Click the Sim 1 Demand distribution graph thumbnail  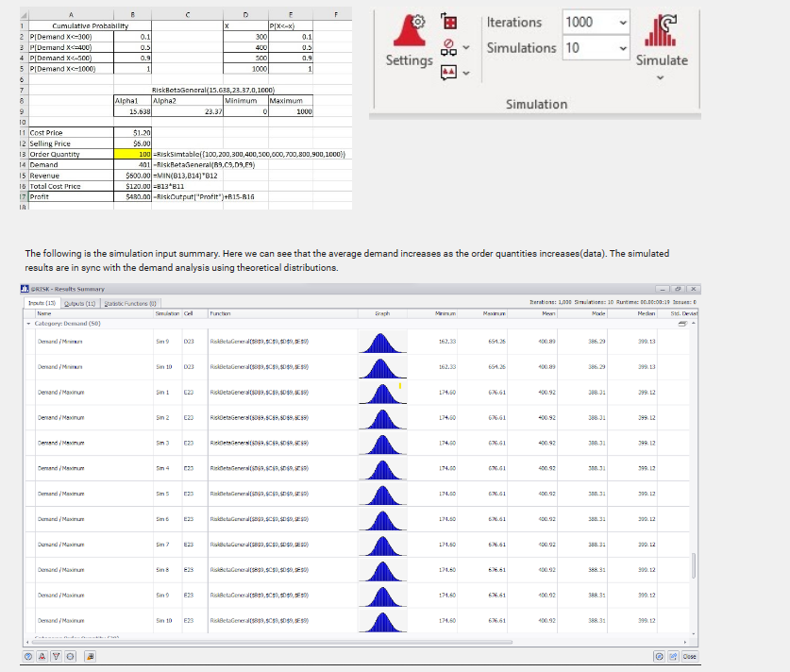[384, 386]
